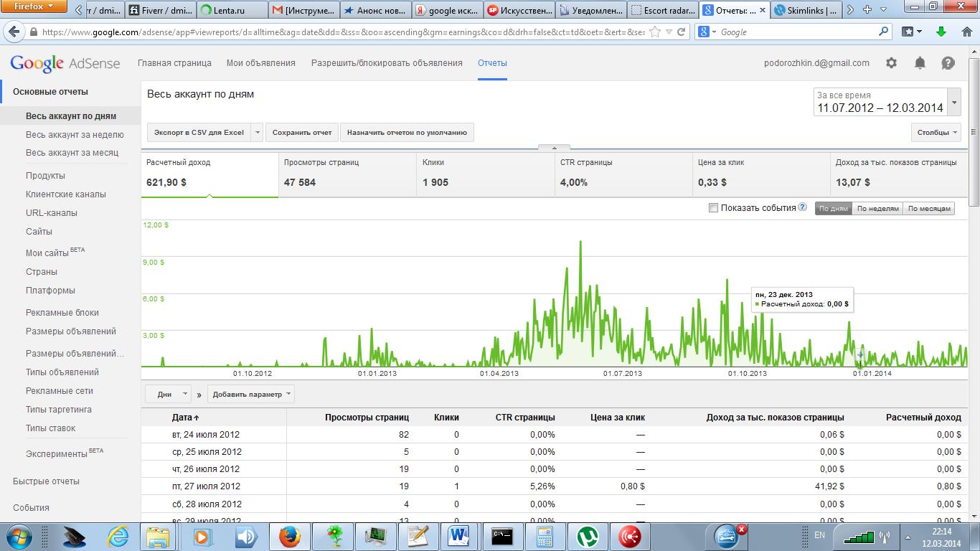Open Microsoft Word from the taskbar
This screenshot has width=980, height=551.
click(x=457, y=537)
